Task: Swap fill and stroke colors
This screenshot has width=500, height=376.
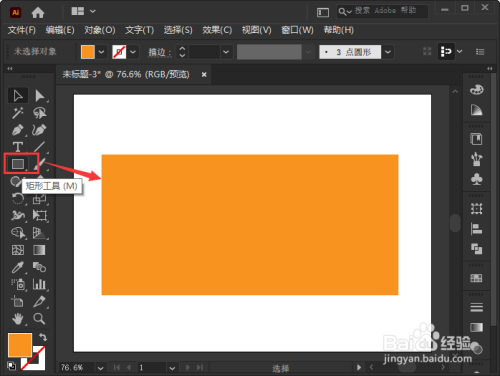Action: [x=43, y=337]
